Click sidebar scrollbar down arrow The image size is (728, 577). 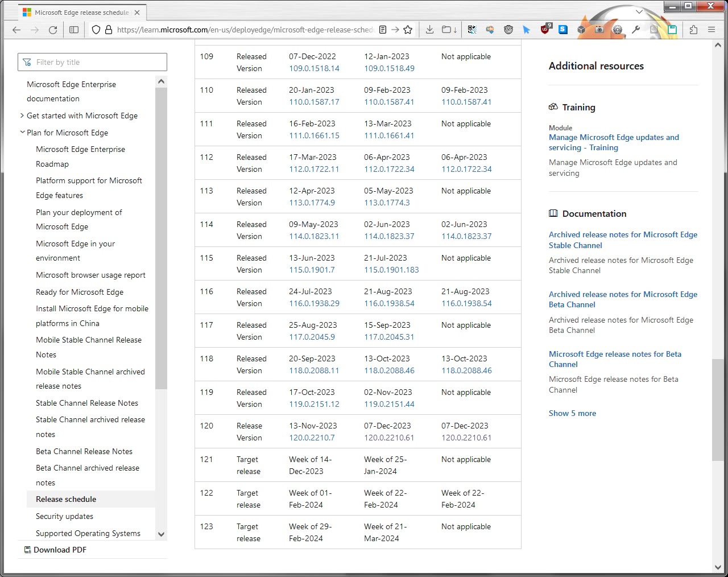coord(161,534)
